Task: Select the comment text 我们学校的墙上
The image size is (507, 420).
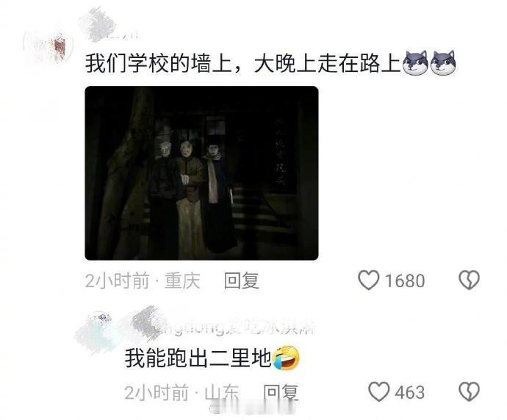Action: point(159,63)
